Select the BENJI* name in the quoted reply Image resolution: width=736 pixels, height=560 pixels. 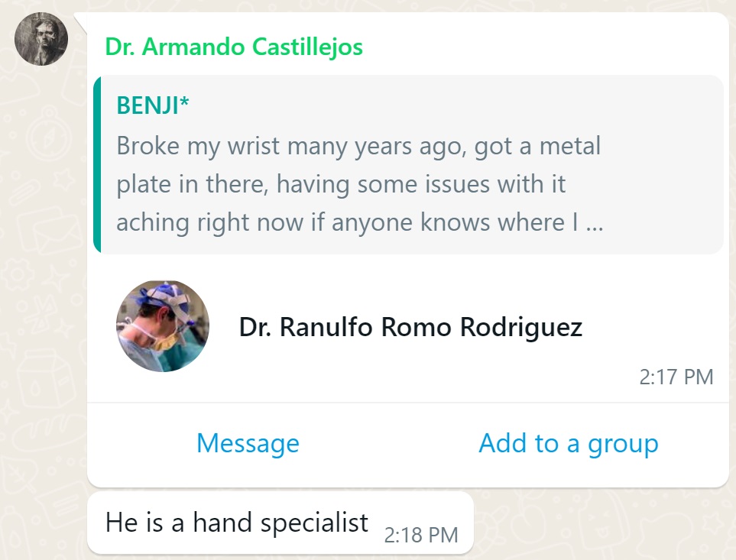pyautogui.click(x=153, y=105)
